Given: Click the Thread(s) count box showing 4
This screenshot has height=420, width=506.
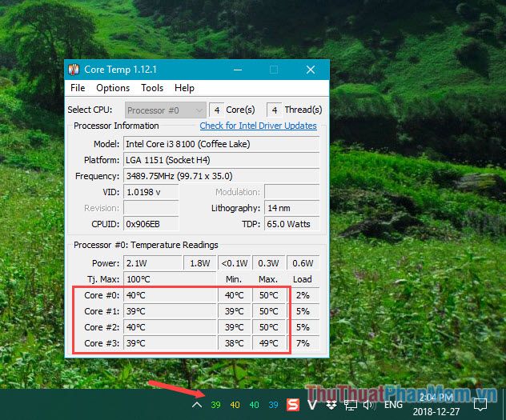Looking at the screenshot, I should (275, 110).
